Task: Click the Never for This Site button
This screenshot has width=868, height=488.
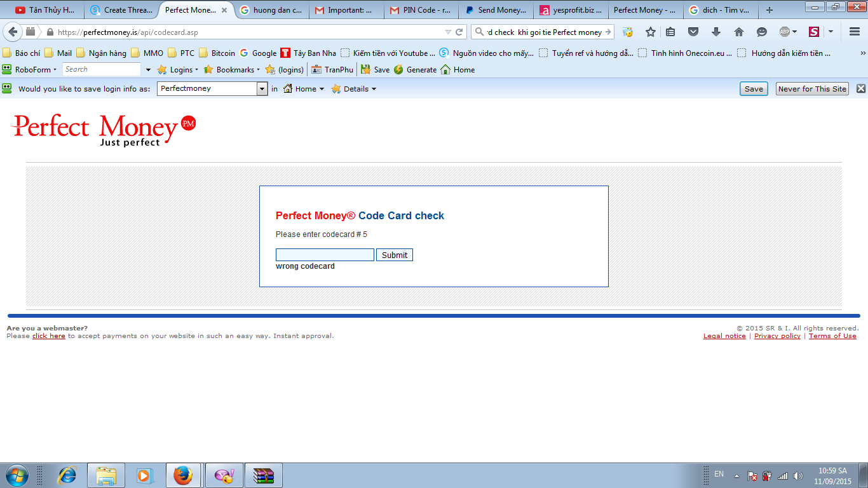Action: (812, 89)
